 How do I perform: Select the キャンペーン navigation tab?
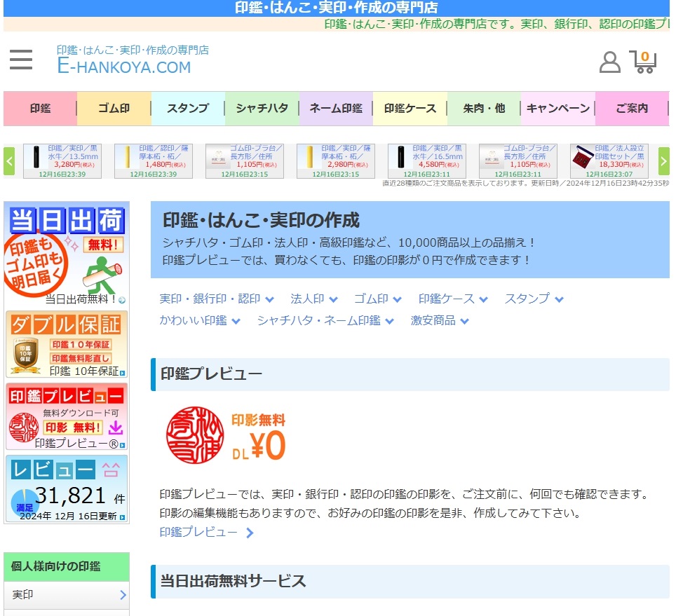[x=558, y=109]
